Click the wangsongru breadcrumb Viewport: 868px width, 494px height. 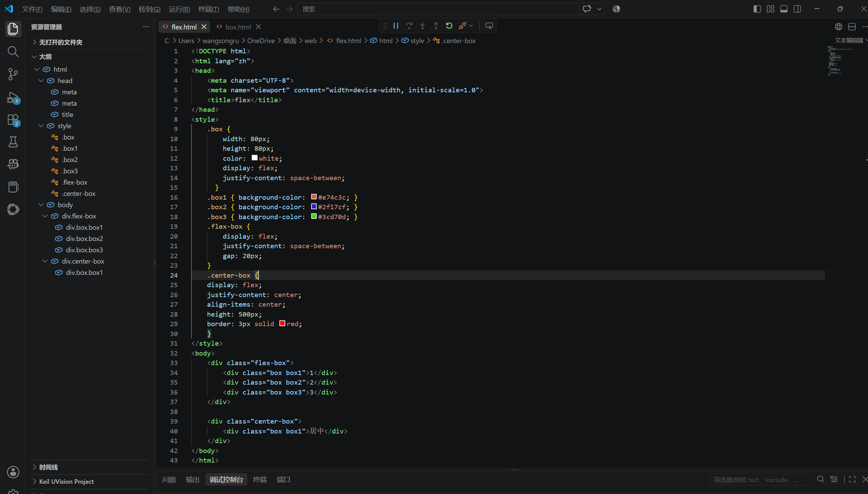(x=221, y=41)
